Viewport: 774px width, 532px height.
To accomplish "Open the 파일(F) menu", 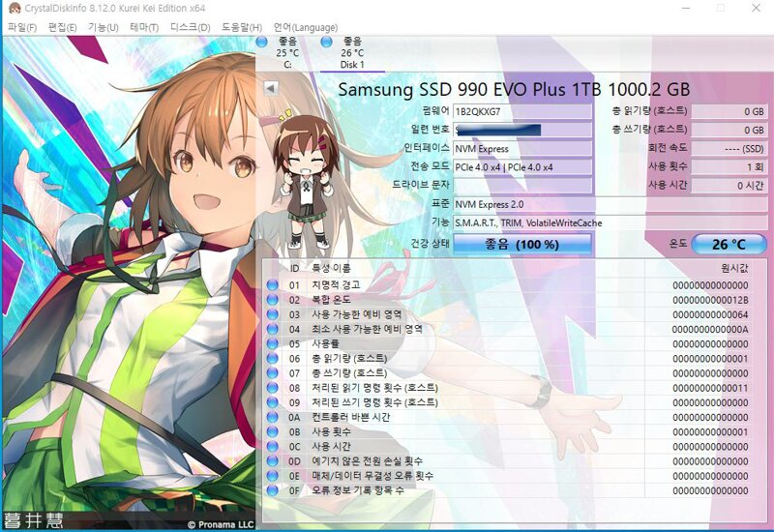I will coord(21,27).
